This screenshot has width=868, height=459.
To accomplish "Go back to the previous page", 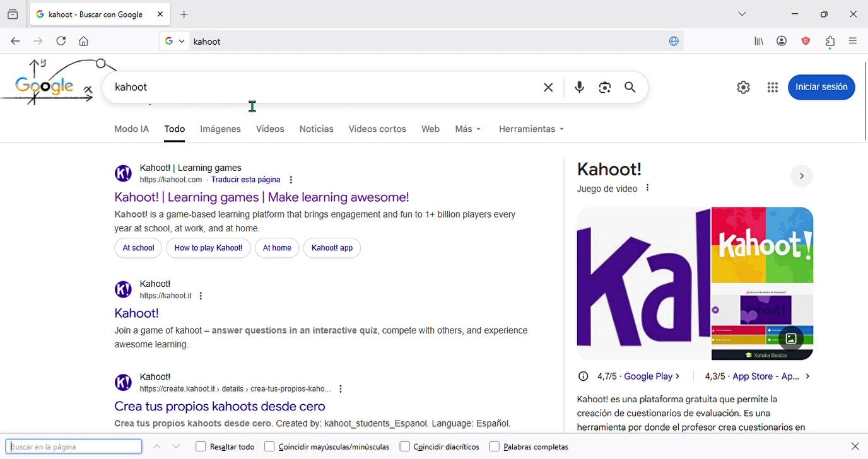I will tap(15, 41).
